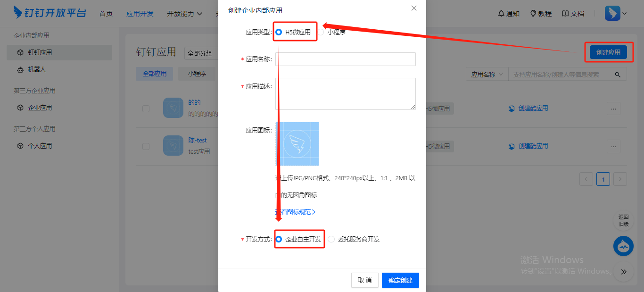Go to the next page of the list
Image resolution: width=644 pixels, height=292 pixels.
coord(620,179)
